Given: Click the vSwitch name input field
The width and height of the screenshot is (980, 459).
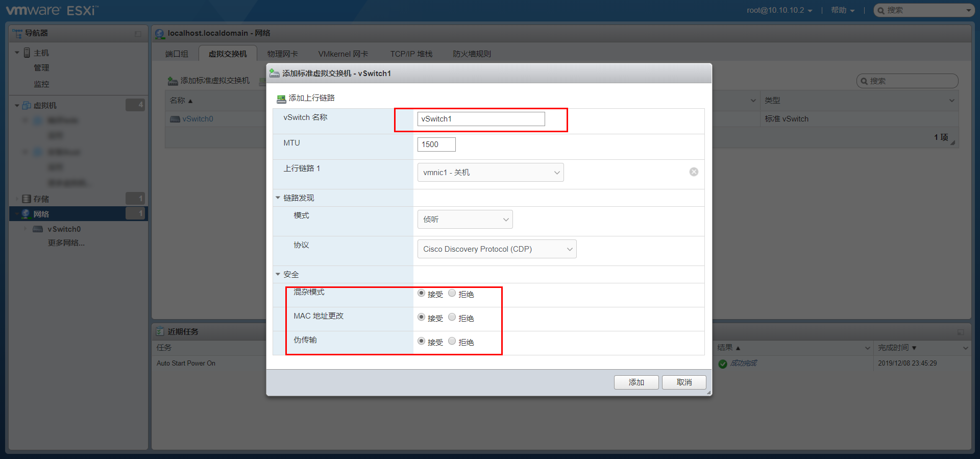Looking at the screenshot, I should pyautogui.click(x=481, y=119).
